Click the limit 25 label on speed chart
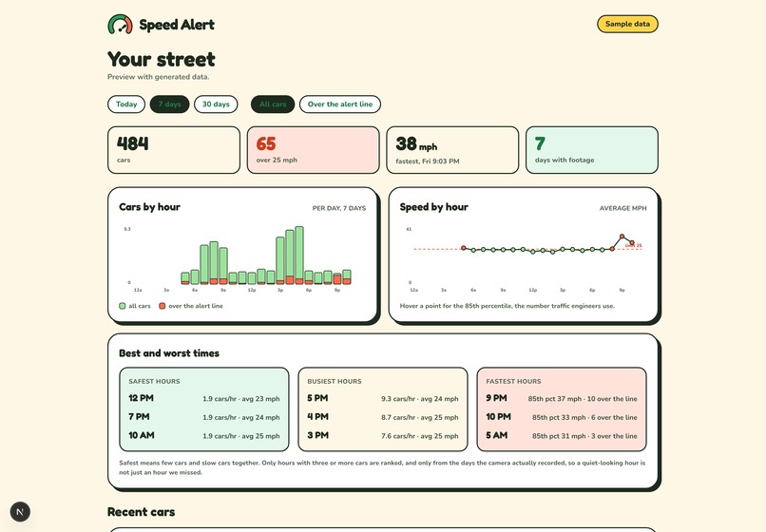The height and width of the screenshot is (532, 766). click(x=634, y=245)
